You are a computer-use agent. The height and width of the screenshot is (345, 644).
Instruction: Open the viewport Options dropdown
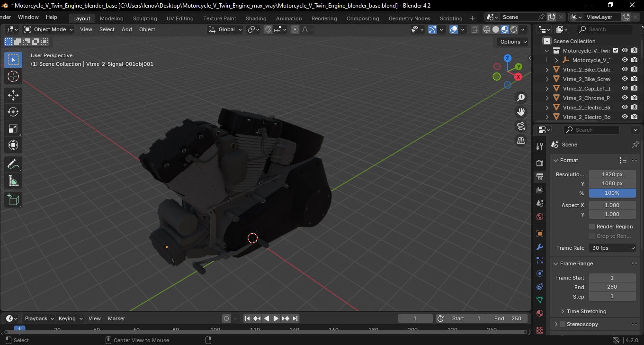click(x=513, y=42)
